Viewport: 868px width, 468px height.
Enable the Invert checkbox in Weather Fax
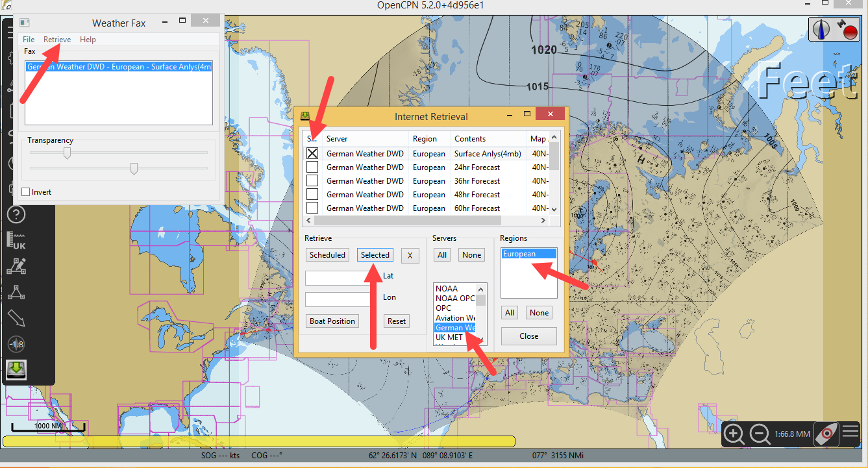pos(26,192)
